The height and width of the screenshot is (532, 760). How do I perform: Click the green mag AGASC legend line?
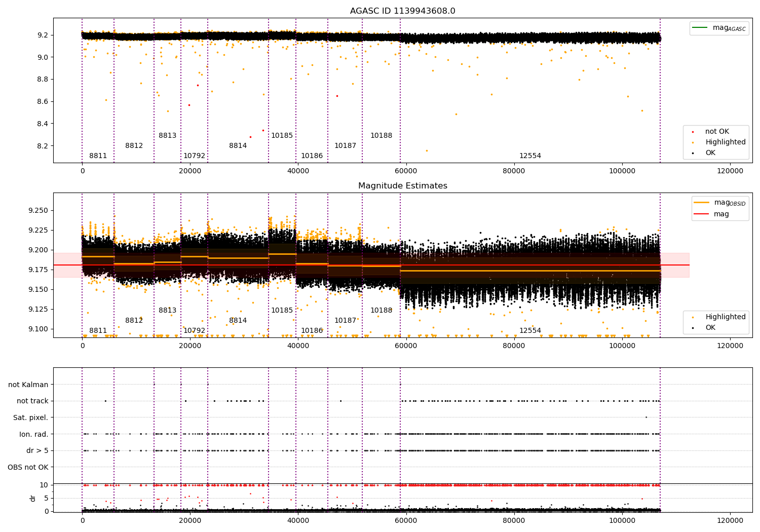pyautogui.click(x=700, y=28)
